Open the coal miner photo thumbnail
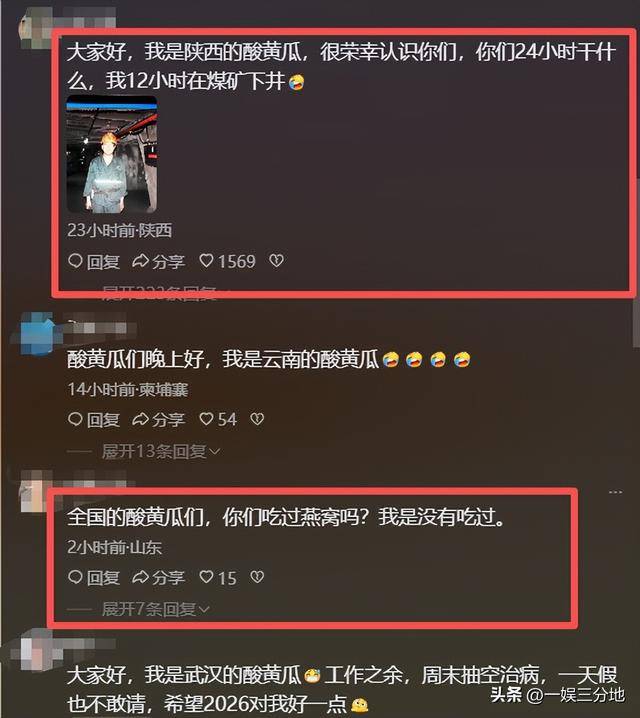Image resolution: width=640 pixels, height=718 pixels. [112, 154]
